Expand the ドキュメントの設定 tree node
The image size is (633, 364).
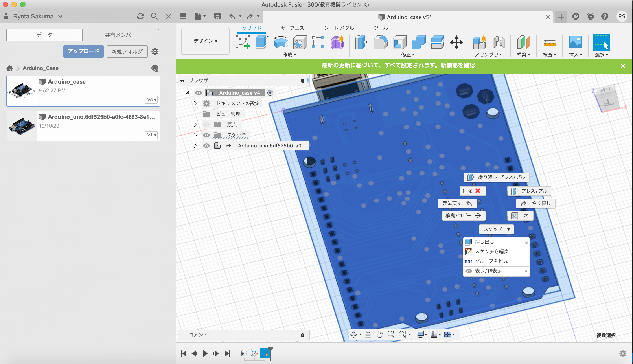click(x=195, y=103)
